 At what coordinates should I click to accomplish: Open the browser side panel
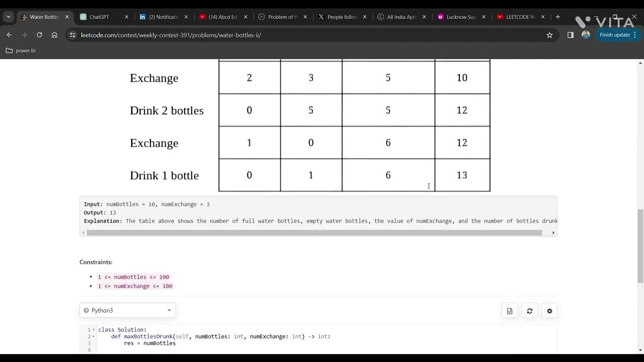[x=571, y=35]
